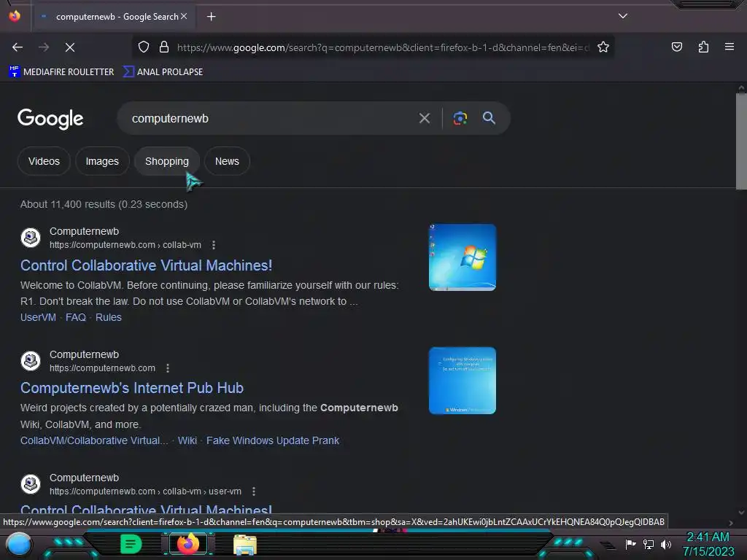Screen dimensions: 747x560
Task: Open more options for computernewb.com result
Action: 167,368
